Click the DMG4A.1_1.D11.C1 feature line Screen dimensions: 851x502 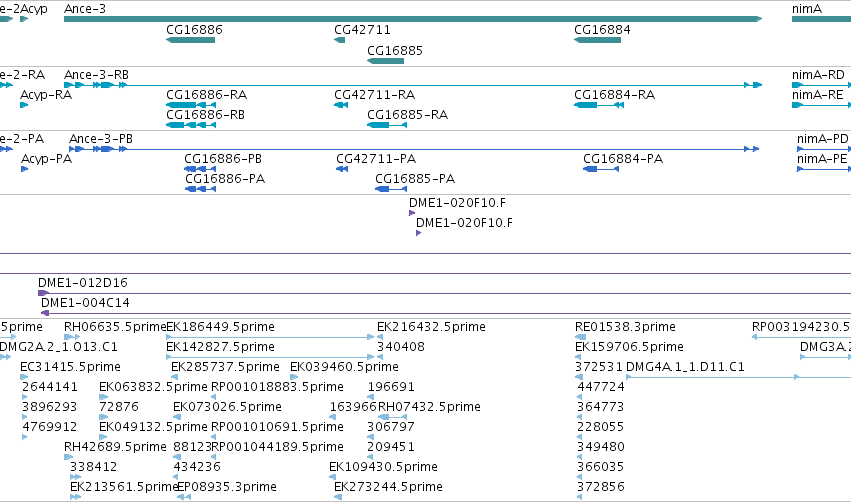pyautogui.click(x=738, y=377)
